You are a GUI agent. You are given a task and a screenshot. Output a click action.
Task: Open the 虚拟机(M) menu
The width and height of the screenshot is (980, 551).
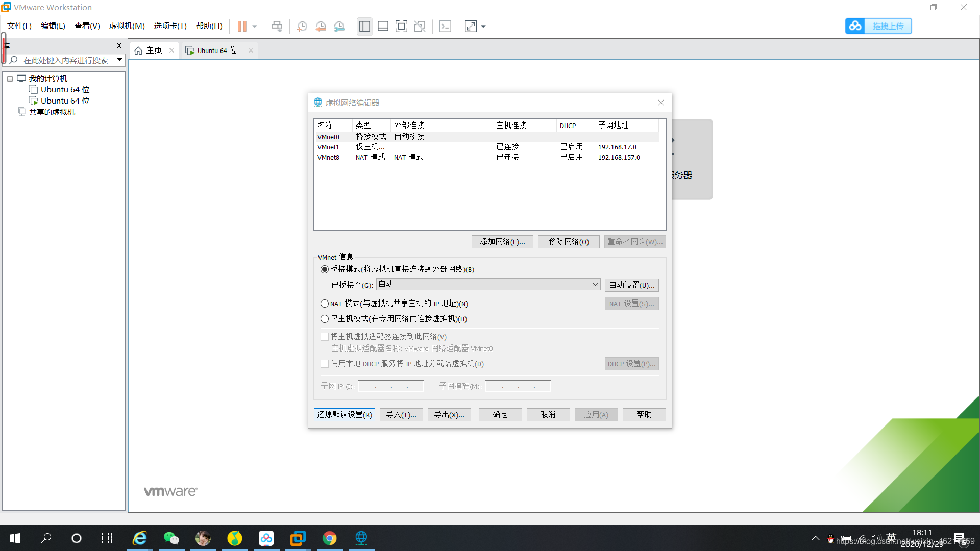click(127, 26)
